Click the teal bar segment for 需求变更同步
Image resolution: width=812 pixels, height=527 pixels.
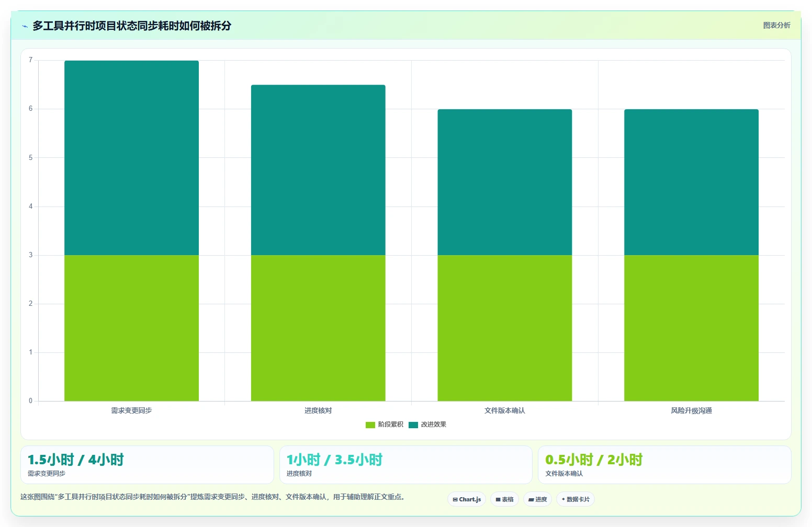(x=131, y=158)
